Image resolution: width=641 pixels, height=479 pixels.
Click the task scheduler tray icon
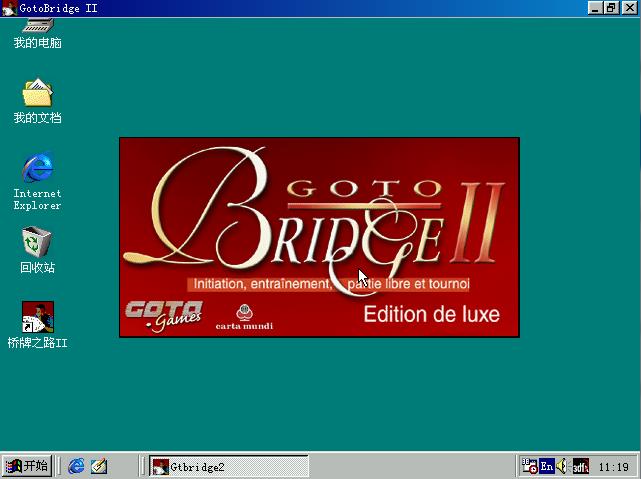coord(529,466)
